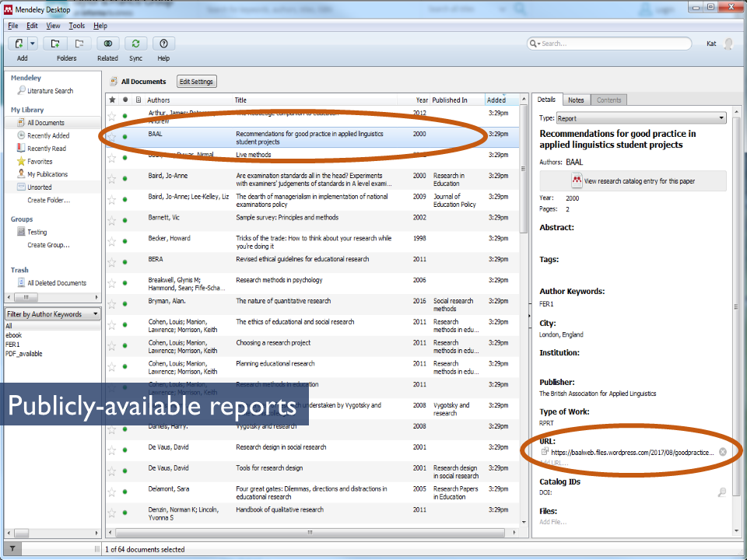Click the Sync toolbar icon
The image size is (747, 560).
click(x=136, y=44)
